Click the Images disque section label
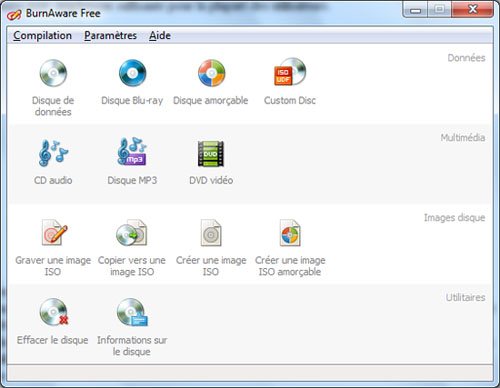 tap(454, 218)
